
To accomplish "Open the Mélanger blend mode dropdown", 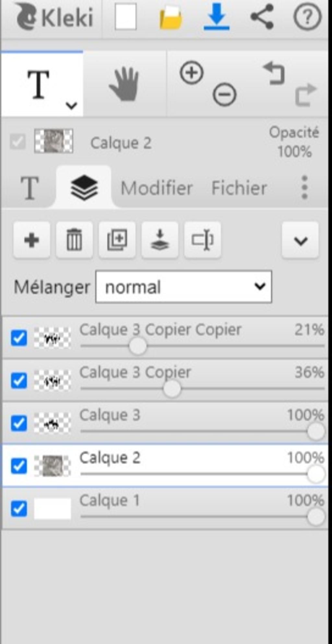I will point(184,287).
